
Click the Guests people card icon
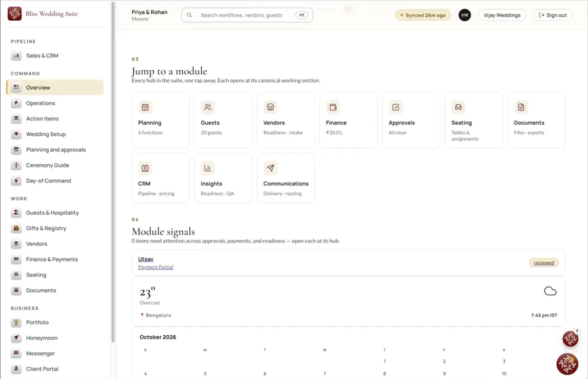pyautogui.click(x=208, y=107)
